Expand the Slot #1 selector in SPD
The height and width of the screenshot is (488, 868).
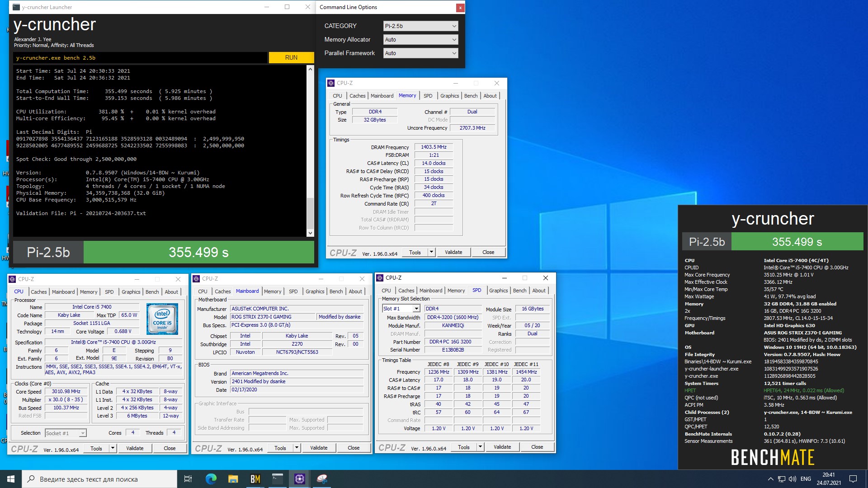(416, 309)
